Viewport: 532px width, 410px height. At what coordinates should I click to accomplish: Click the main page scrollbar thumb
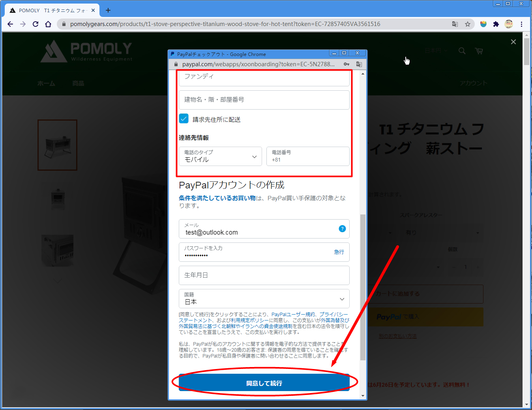(526, 51)
